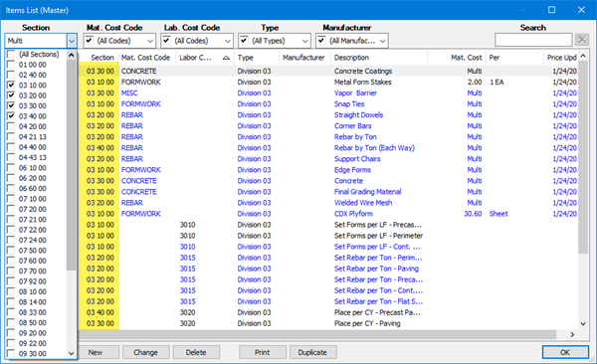Click inside the Search input field

[533, 40]
